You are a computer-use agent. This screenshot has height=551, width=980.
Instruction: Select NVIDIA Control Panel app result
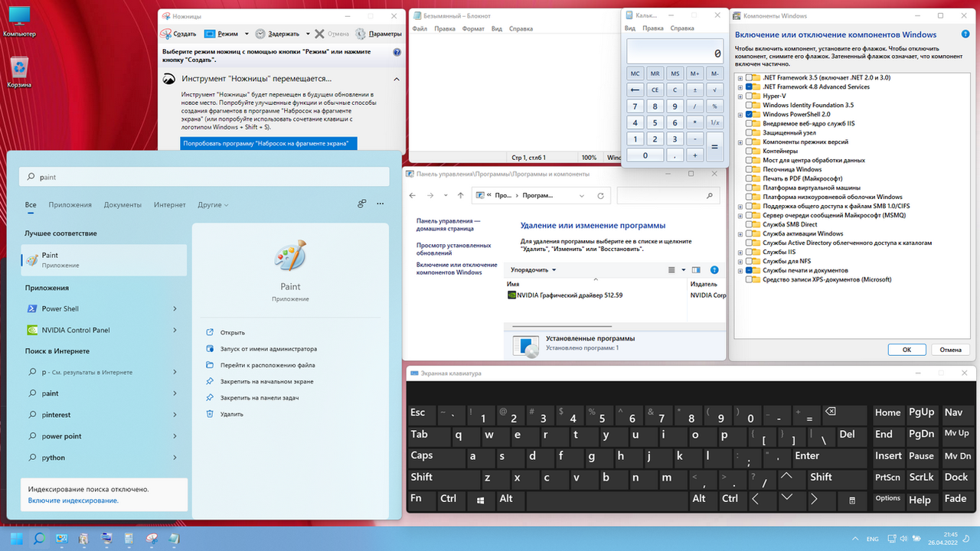click(x=104, y=330)
